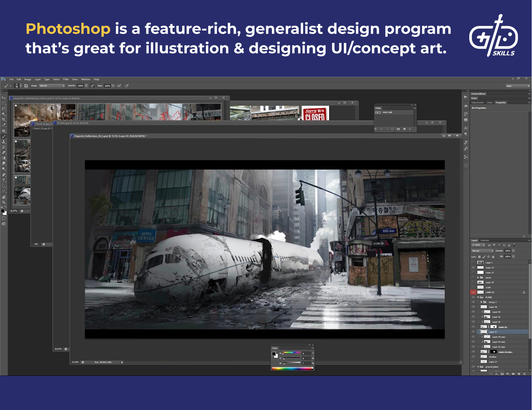532x410 pixels.
Task: Select the Hand tool
Action: (4, 197)
